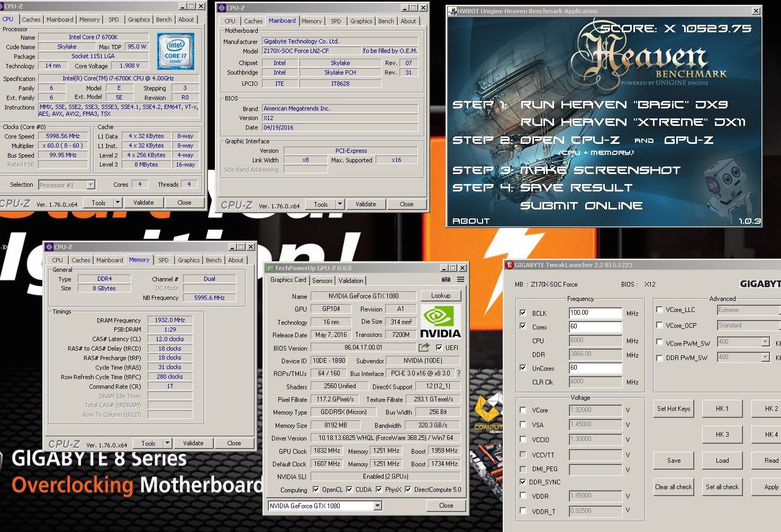Open Tools dropdown arrow in CPU-Z CPU window

117,203
